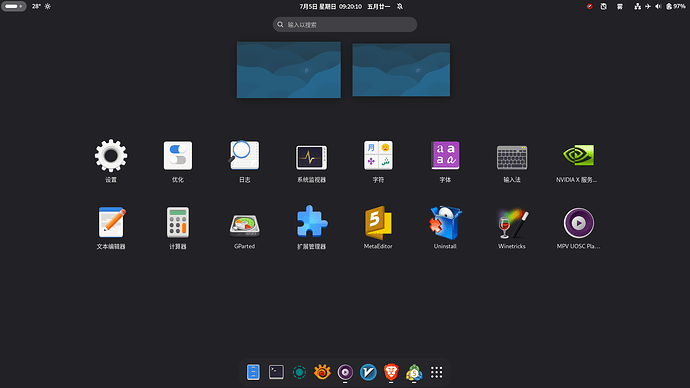Click the search field 输入以搜索
The height and width of the screenshot is (388, 690).
(345, 25)
